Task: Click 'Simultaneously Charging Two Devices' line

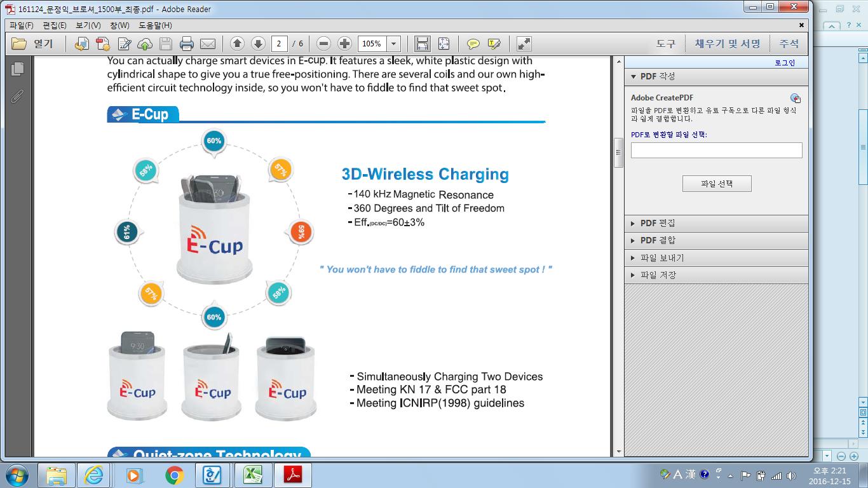Action: pos(449,376)
